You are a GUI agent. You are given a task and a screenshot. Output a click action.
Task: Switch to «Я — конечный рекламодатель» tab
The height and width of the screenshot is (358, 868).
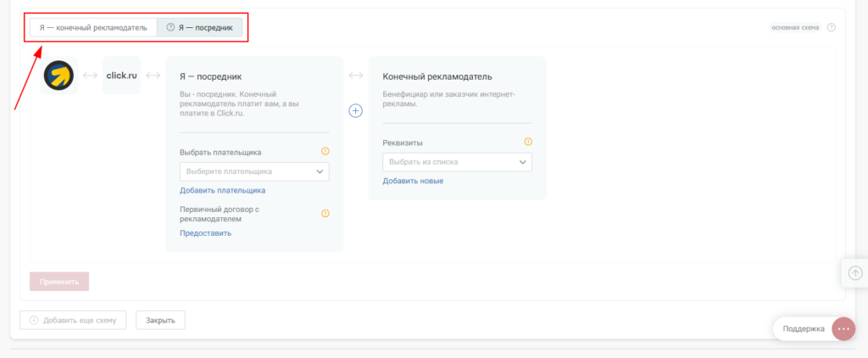pos(93,27)
